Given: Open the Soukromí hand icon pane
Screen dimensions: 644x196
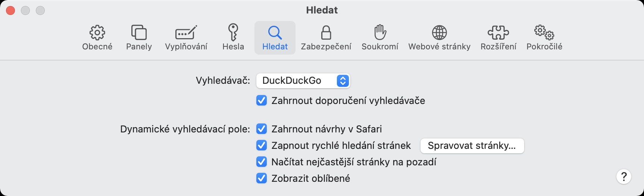Looking at the screenshot, I should pos(380,33).
